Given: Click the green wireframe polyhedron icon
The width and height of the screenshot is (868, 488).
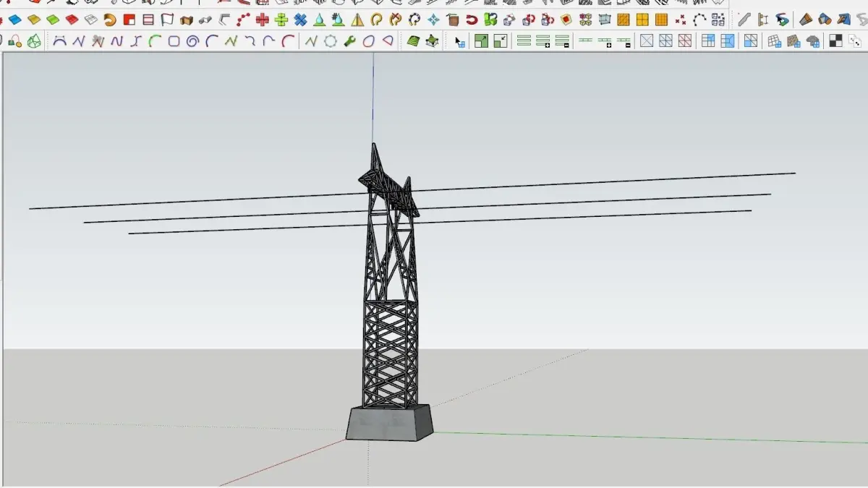Looking at the screenshot, I should point(34,41).
